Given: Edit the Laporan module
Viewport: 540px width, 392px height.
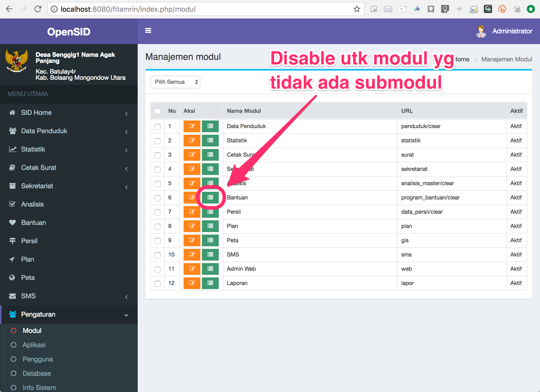Looking at the screenshot, I should tap(191, 283).
